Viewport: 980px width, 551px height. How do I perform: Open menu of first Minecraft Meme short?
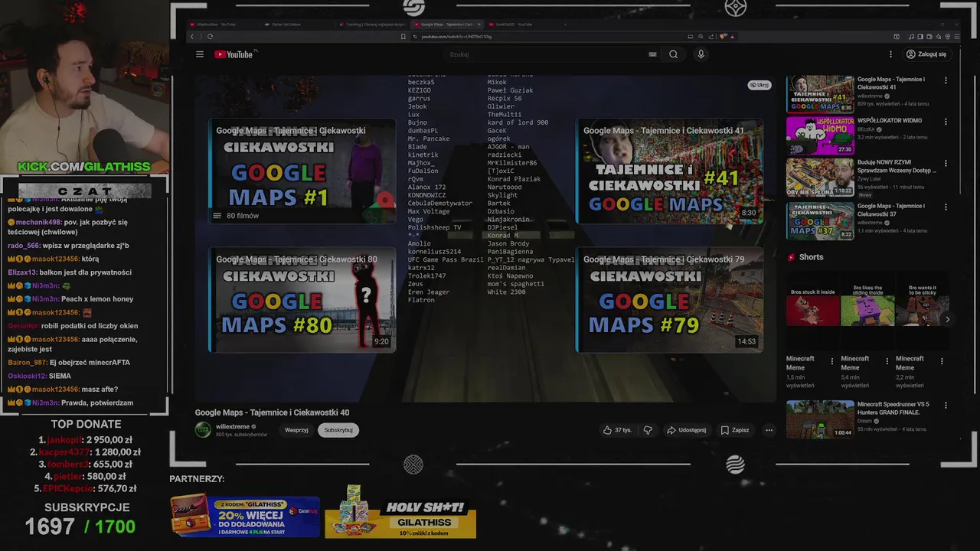coord(832,361)
